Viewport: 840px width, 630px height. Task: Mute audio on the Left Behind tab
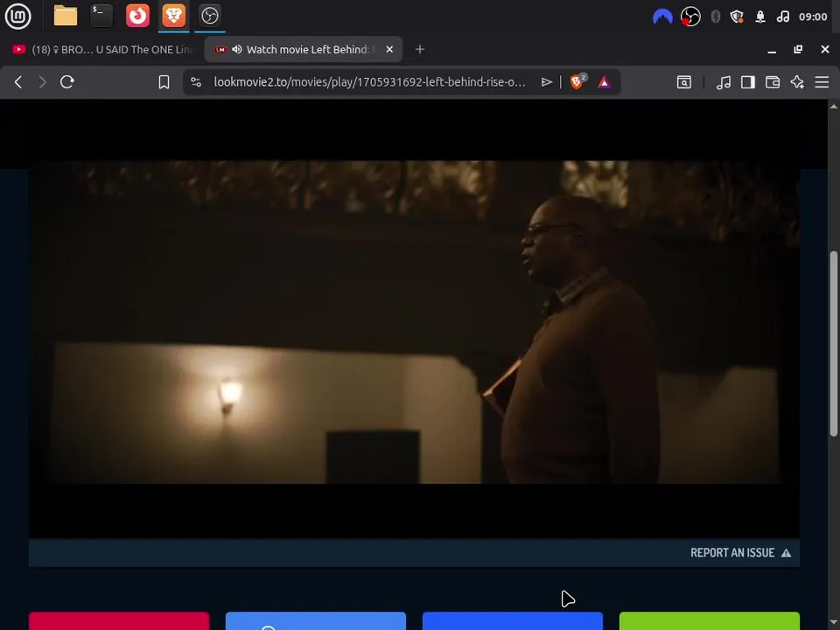(x=237, y=49)
